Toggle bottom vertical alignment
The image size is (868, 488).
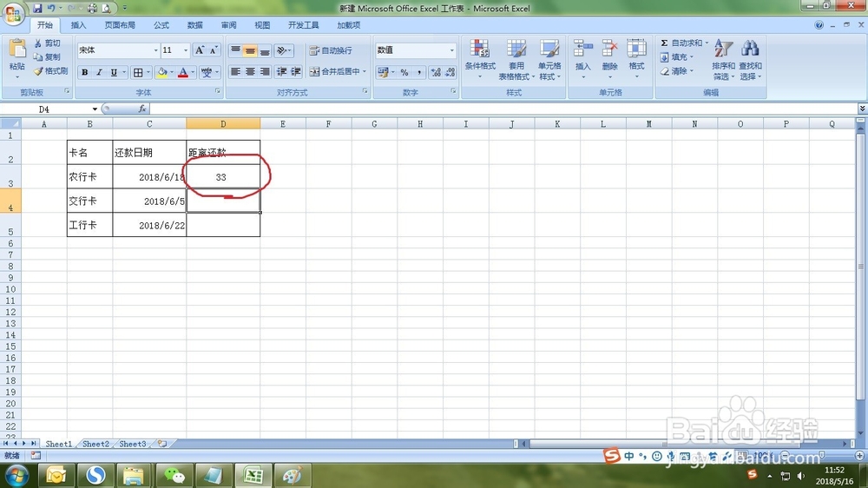point(265,50)
